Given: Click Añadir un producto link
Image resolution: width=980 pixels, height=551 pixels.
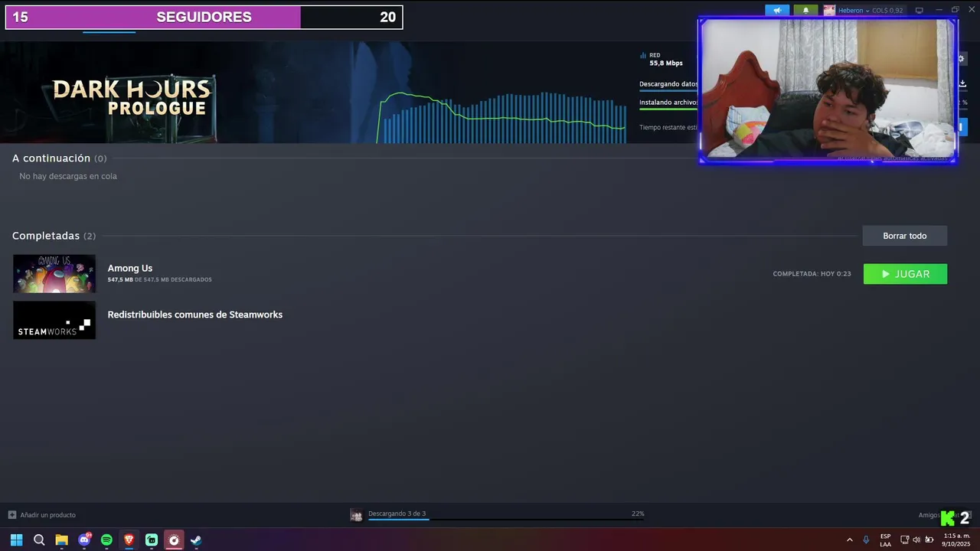Looking at the screenshot, I should coord(47,515).
